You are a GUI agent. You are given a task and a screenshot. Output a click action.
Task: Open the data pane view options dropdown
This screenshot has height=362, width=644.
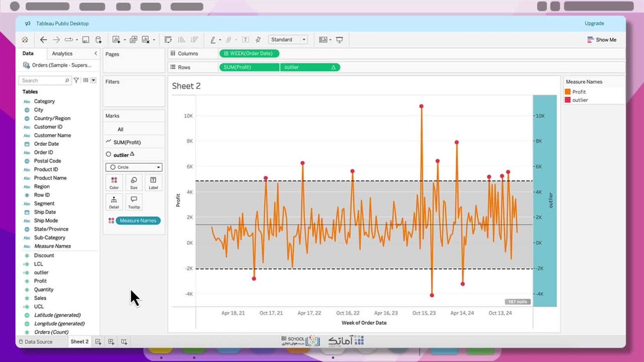93,80
